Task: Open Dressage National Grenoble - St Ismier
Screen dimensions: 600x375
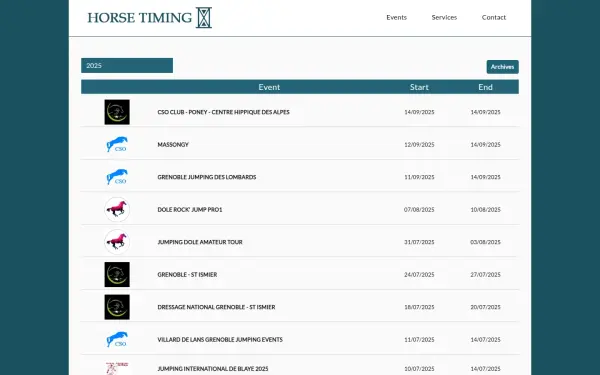Action: coord(216,307)
